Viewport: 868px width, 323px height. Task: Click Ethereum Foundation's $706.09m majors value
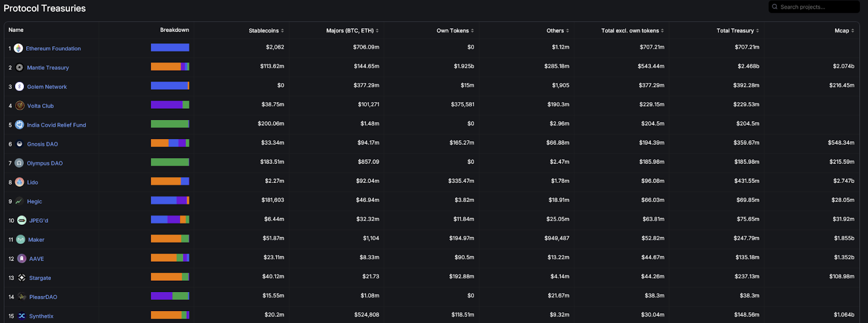tap(366, 47)
